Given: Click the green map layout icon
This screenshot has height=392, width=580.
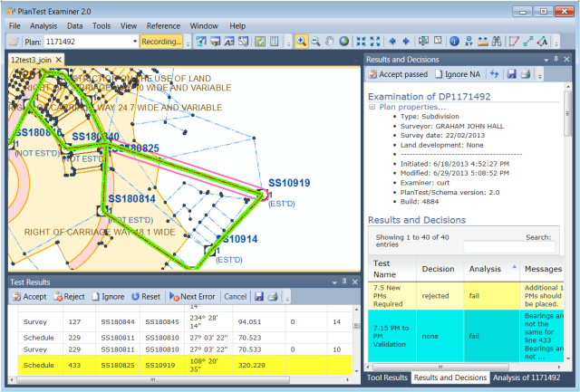Looking at the screenshot, I should click(x=260, y=42).
